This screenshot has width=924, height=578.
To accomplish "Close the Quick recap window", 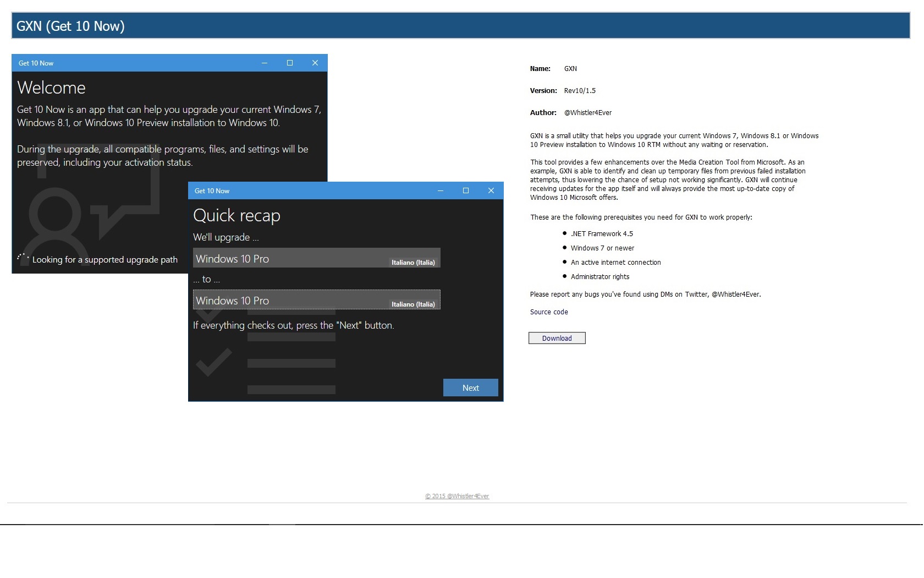I will tap(491, 190).
